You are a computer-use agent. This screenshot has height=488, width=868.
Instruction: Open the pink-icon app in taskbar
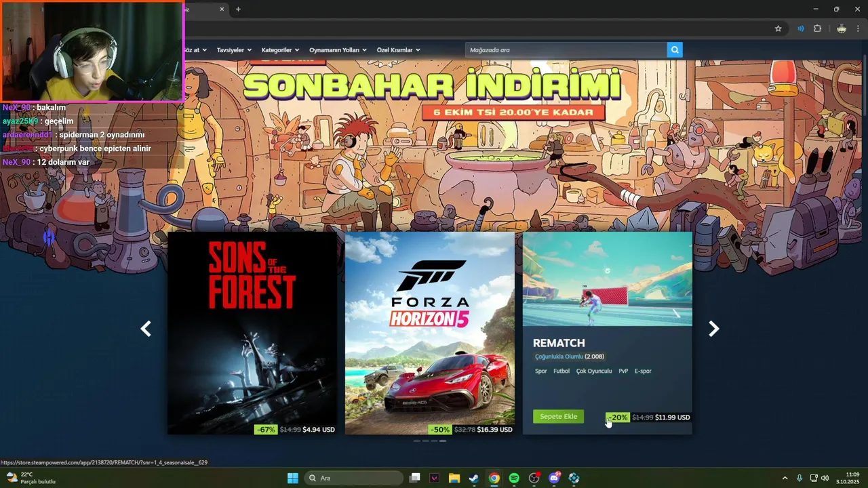(x=435, y=478)
